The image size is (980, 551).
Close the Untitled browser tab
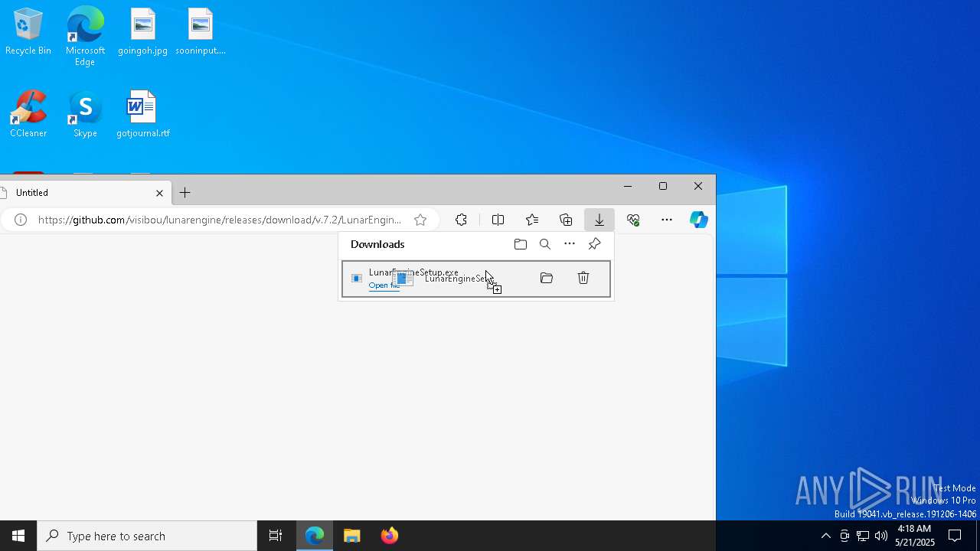pyautogui.click(x=159, y=193)
